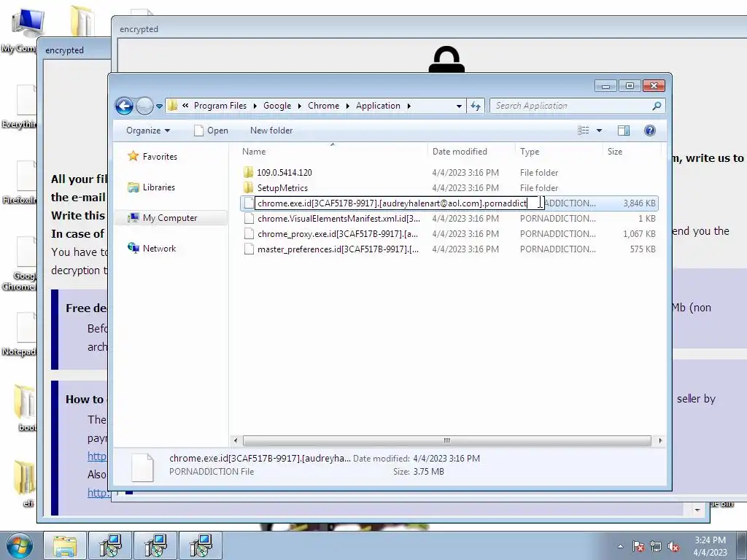Viewport: 747px width, 560px height.
Task: Click the taskbar clock showing 3:24 PM
Action: tap(710, 545)
